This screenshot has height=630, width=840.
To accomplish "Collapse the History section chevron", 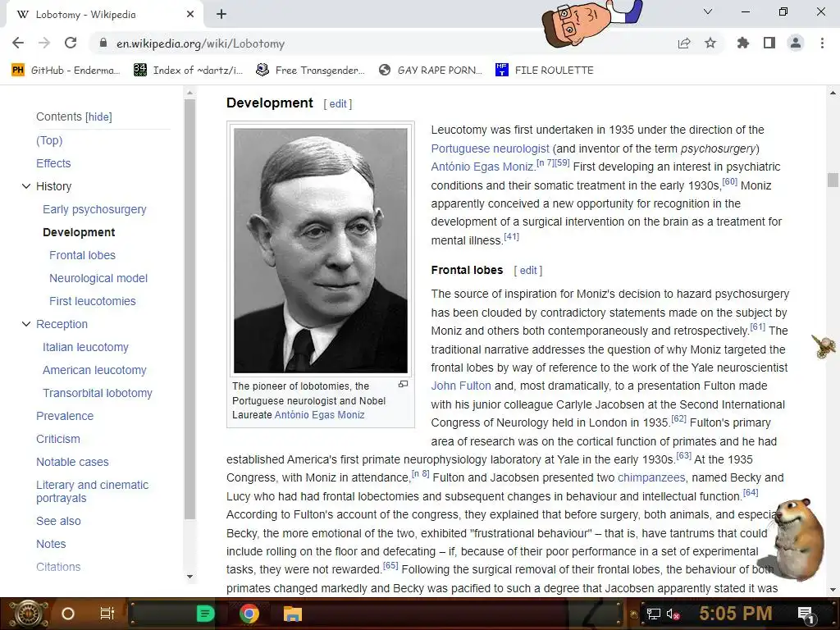I will (25, 186).
